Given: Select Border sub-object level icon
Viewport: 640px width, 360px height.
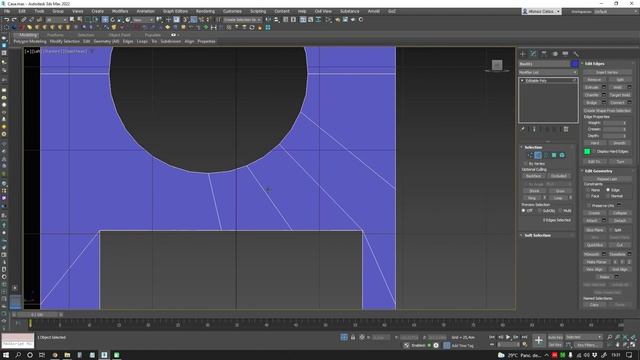Looking at the screenshot, I should coord(546,155).
